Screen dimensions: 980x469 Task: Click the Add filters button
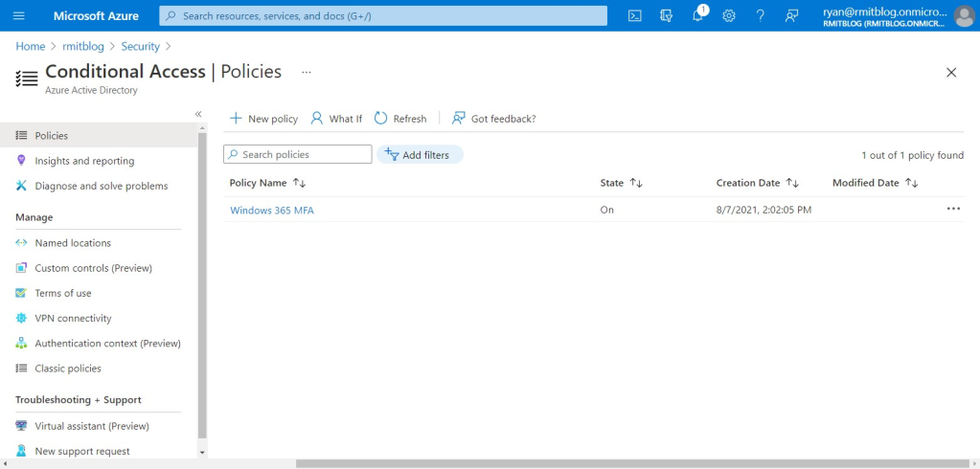(420, 154)
